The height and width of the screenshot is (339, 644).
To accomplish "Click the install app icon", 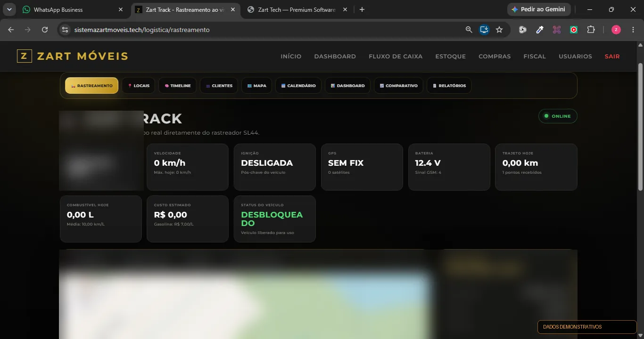I will click(x=484, y=30).
